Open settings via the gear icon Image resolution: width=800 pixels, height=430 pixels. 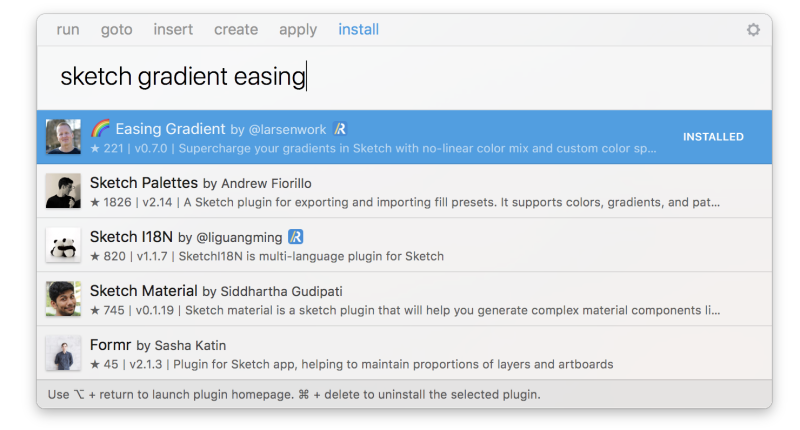click(x=753, y=30)
